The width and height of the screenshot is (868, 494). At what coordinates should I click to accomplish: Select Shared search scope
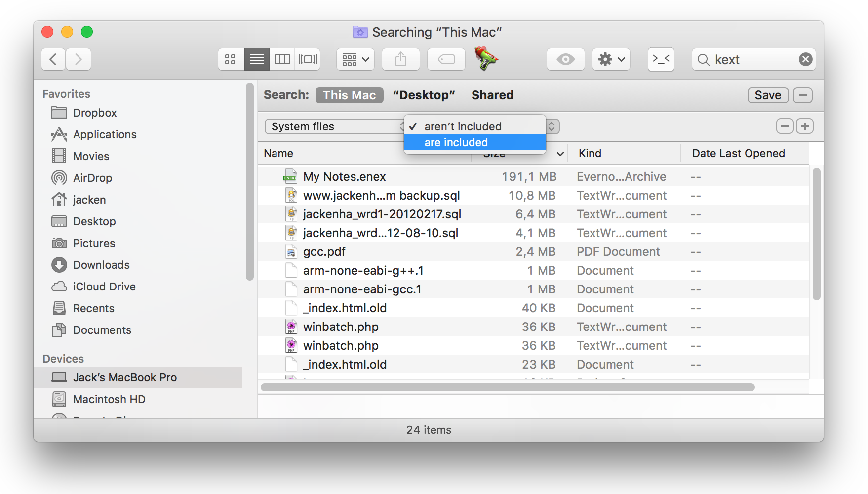pos(492,95)
